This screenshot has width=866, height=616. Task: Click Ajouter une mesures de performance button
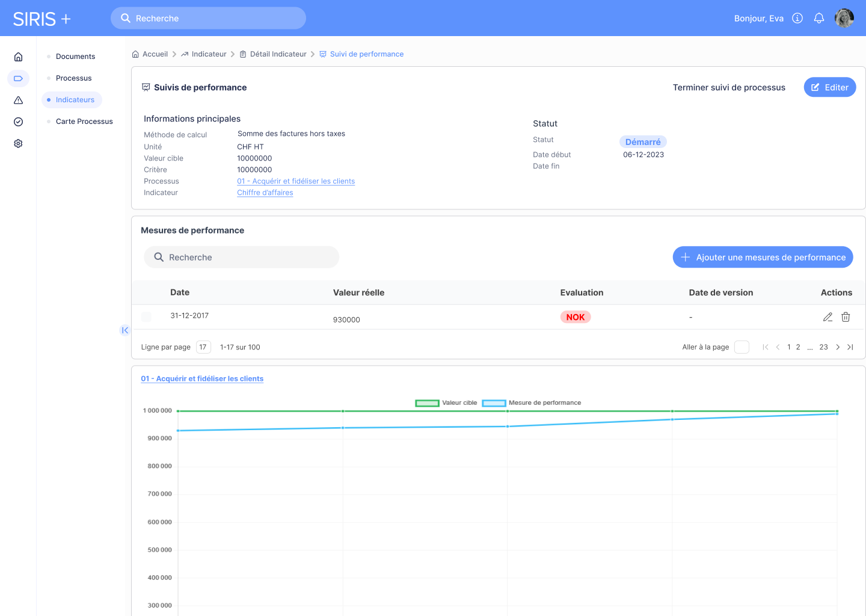click(x=763, y=257)
